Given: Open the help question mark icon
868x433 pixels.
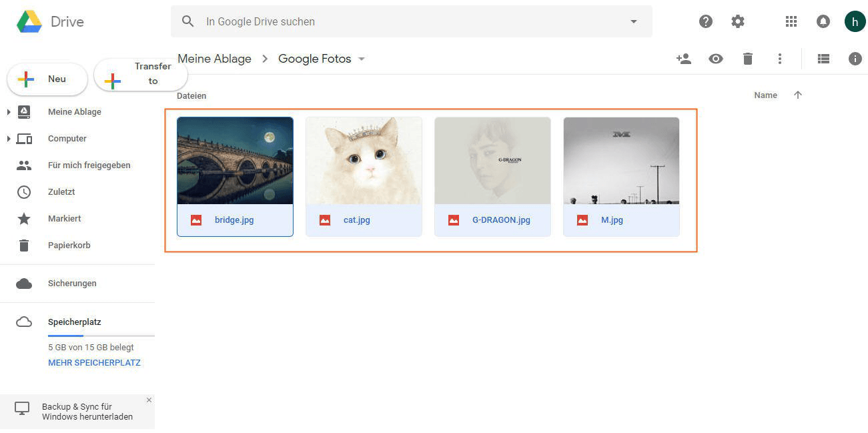Looking at the screenshot, I should 706,21.
